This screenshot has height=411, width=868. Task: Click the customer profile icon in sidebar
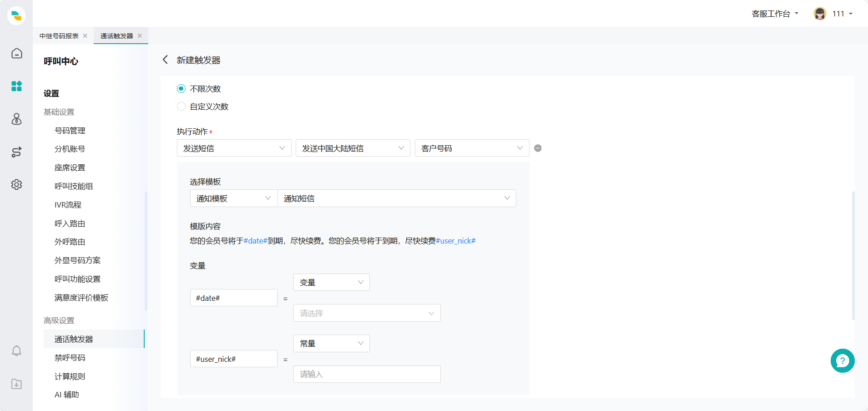click(x=16, y=119)
